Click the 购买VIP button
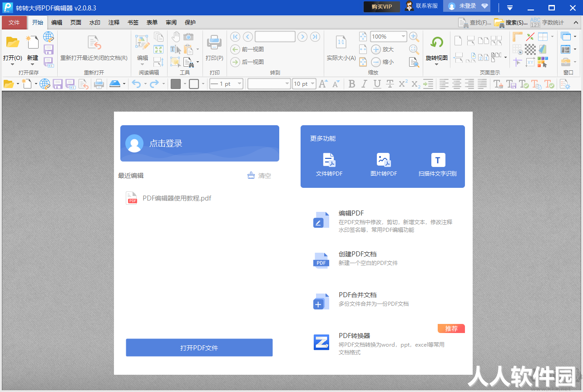The width and height of the screenshot is (583, 392). [382, 7]
